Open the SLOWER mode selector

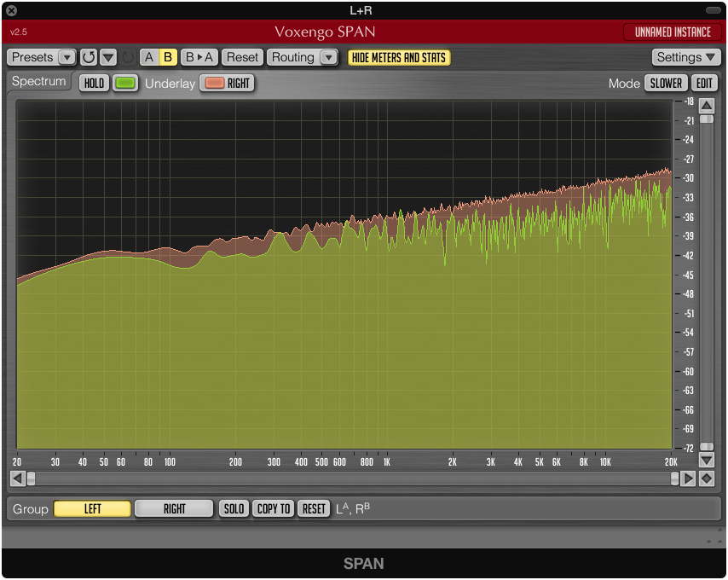point(666,83)
